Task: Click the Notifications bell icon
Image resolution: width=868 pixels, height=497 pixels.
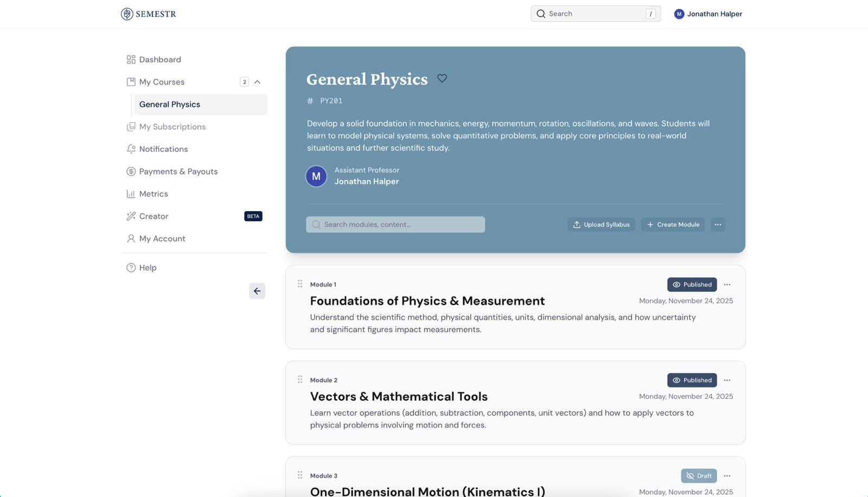Action: [x=131, y=149]
